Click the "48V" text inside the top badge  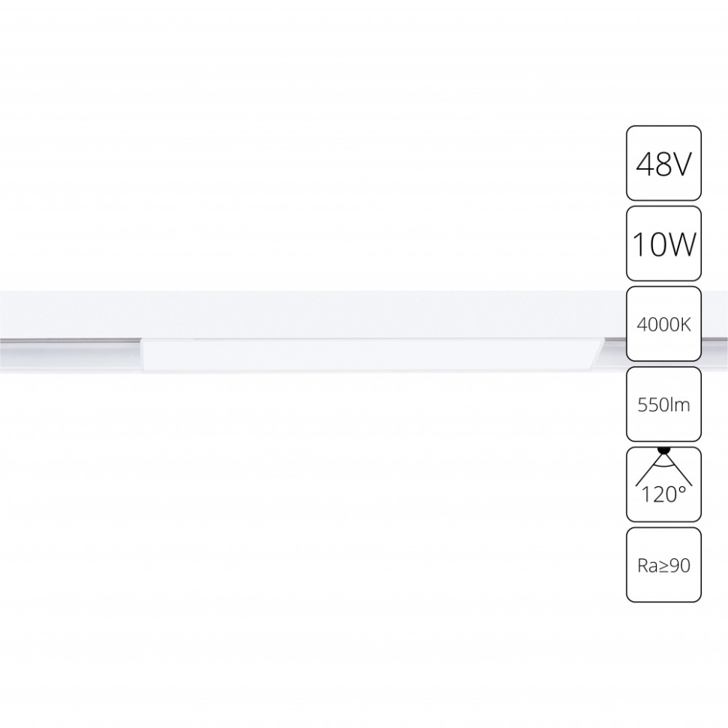[x=663, y=164]
